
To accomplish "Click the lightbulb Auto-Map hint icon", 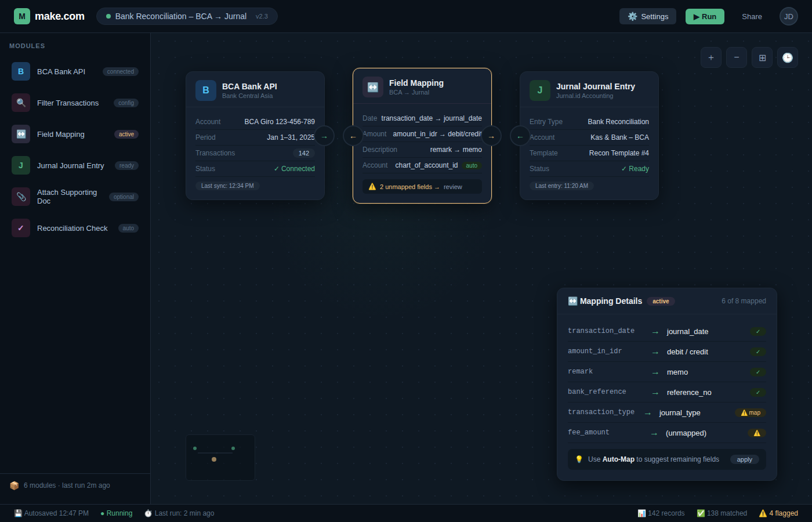I will coord(579,459).
